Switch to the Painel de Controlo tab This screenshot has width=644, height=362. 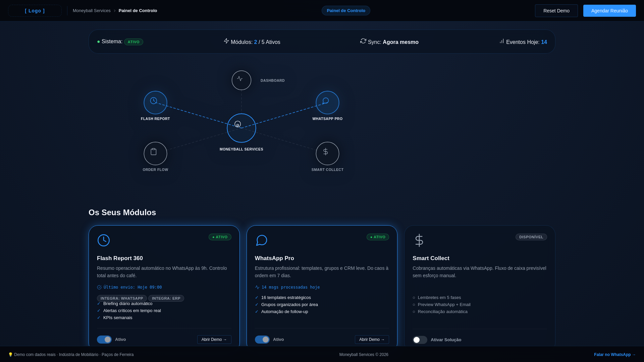pos(346,11)
